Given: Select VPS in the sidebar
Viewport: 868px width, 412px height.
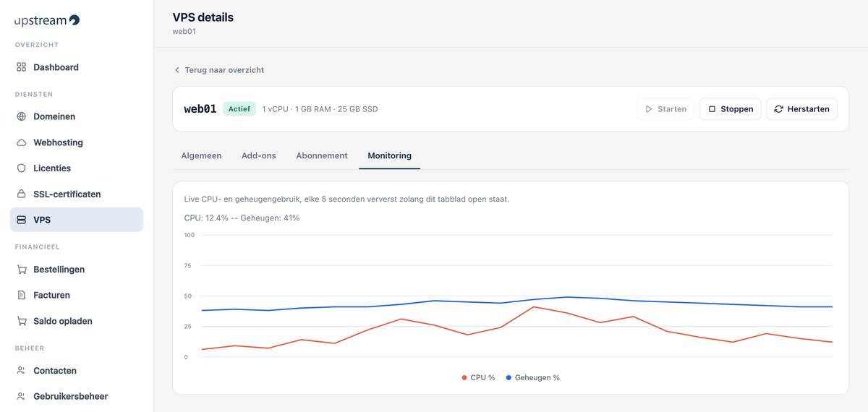Looking at the screenshot, I should point(77,220).
